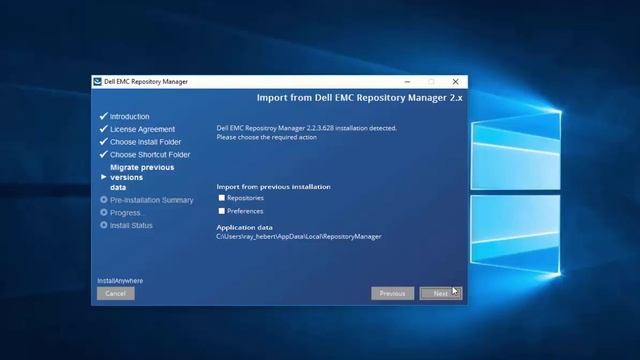Image resolution: width=640 pixels, height=360 pixels.
Task: Click the Pre-Installation Summary step bullet
Action: click(x=104, y=200)
